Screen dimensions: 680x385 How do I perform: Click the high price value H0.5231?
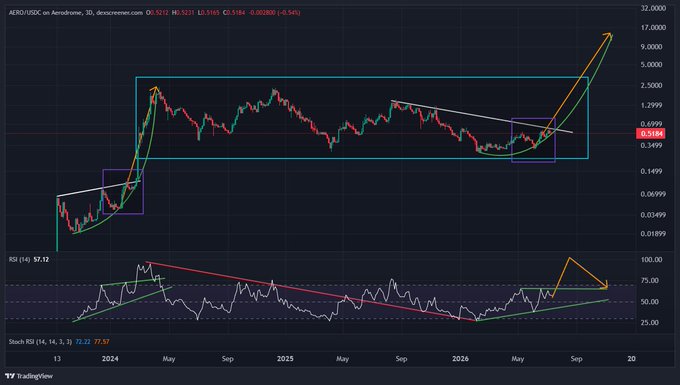[x=183, y=13]
